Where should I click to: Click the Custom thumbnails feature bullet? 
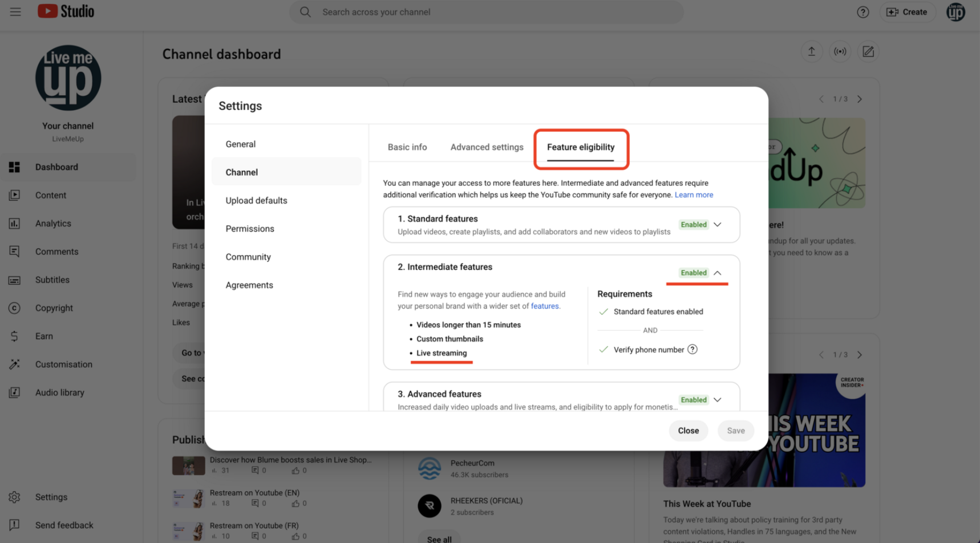449,339
